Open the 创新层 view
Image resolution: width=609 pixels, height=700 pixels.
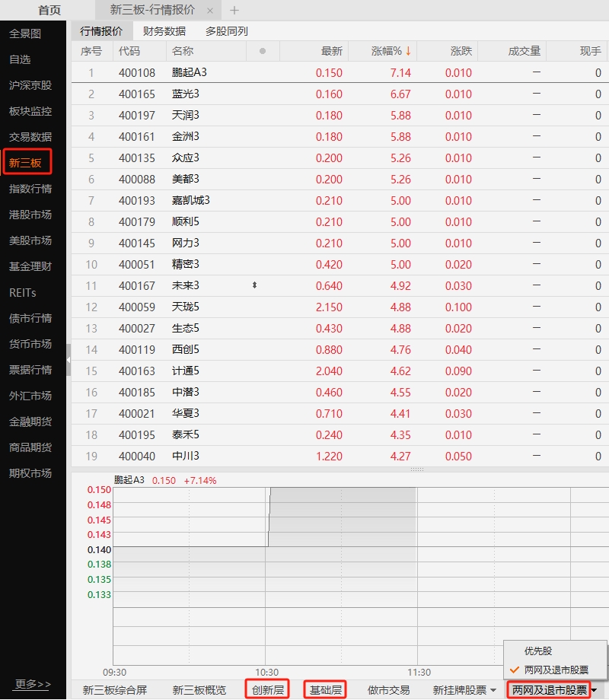[266, 689]
